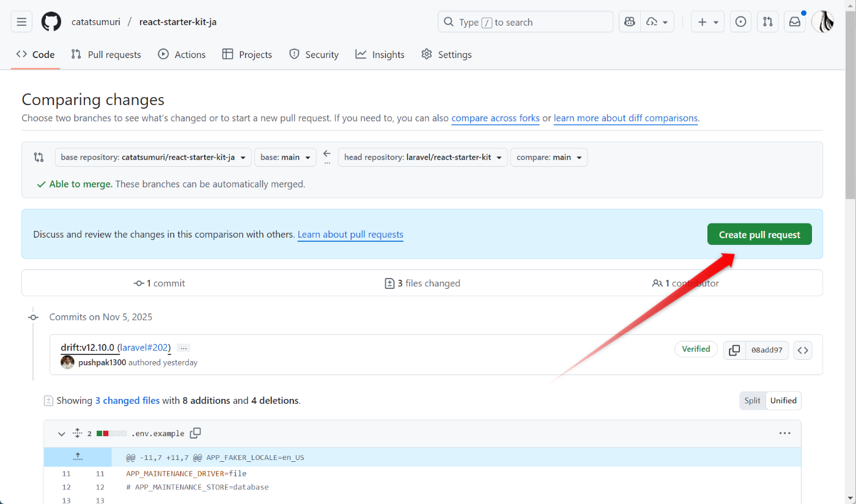This screenshot has width=856, height=504.
Task: Open the Copilot chat icon
Action: (629, 22)
